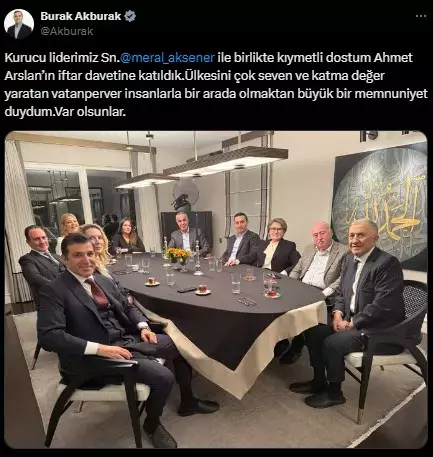Open the @meral_aksener mention link

167,58
